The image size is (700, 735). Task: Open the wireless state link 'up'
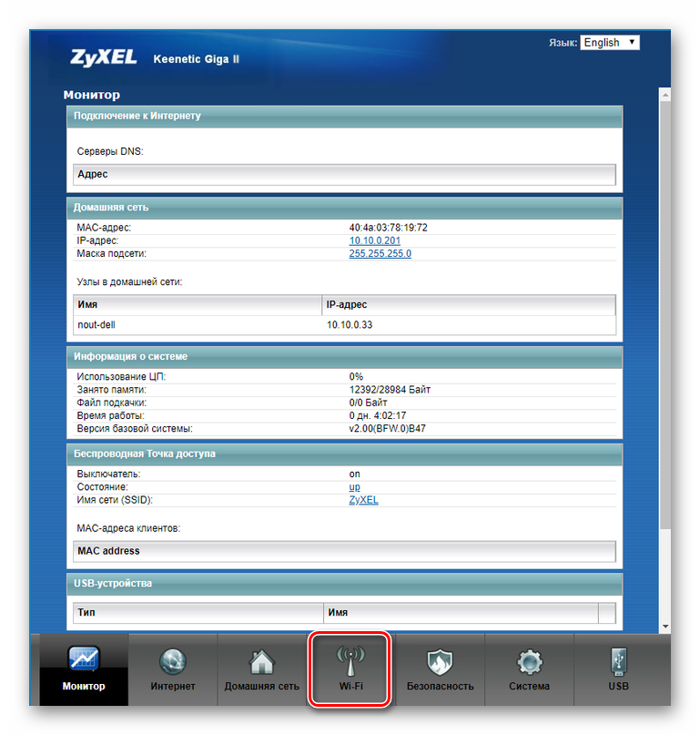(x=354, y=487)
